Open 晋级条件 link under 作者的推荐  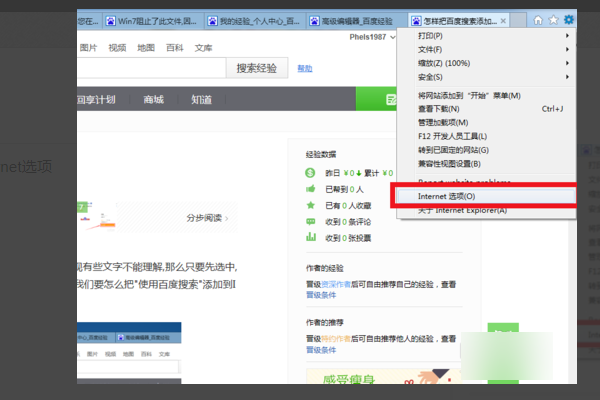[x=321, y=350]
